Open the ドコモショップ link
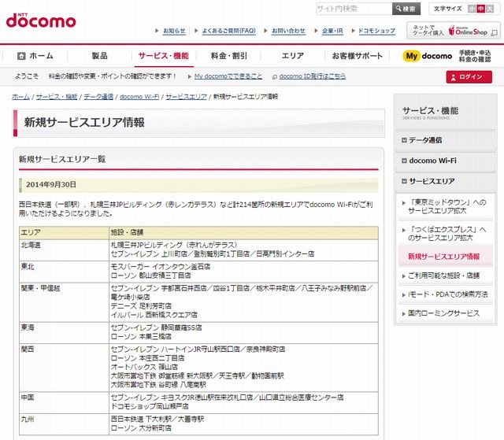Screen dimensions: 504x440 point(376,31)
